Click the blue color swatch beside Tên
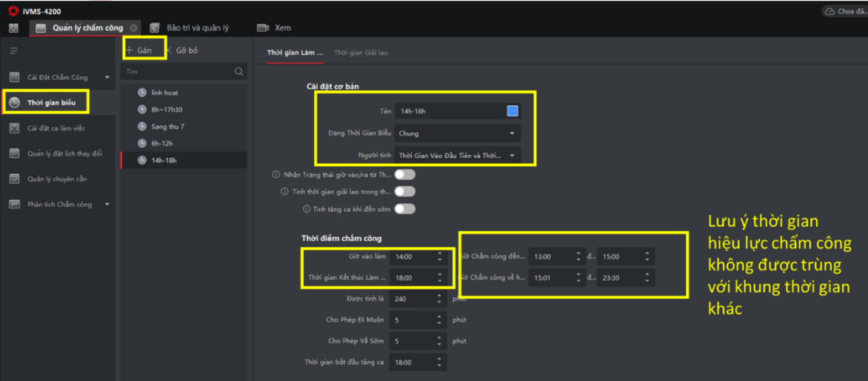 (x=513, y=111)
